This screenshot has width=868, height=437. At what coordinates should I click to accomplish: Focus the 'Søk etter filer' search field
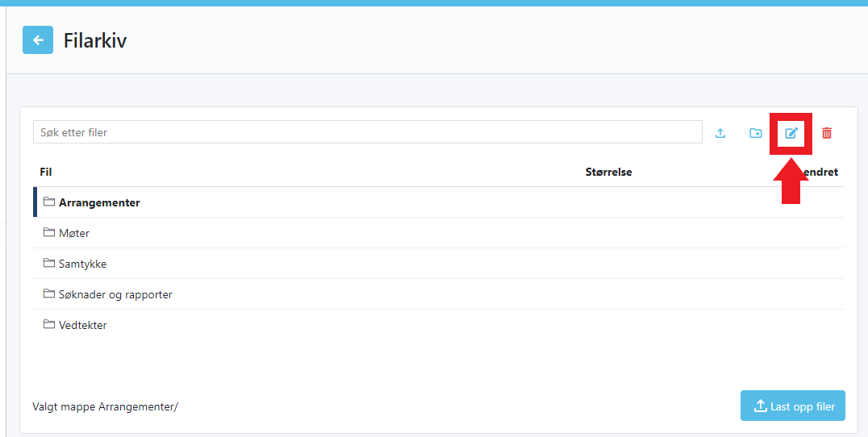tap(367, 132)
